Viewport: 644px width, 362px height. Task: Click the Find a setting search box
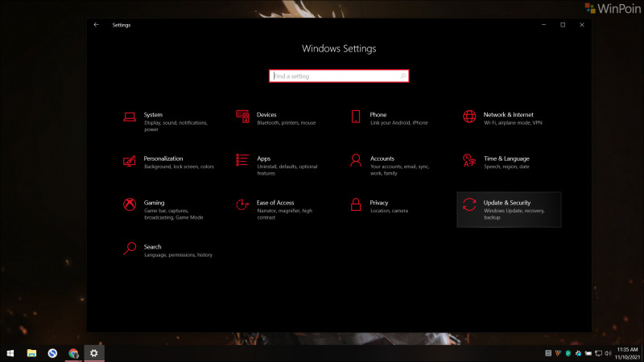tap(339, 76)
